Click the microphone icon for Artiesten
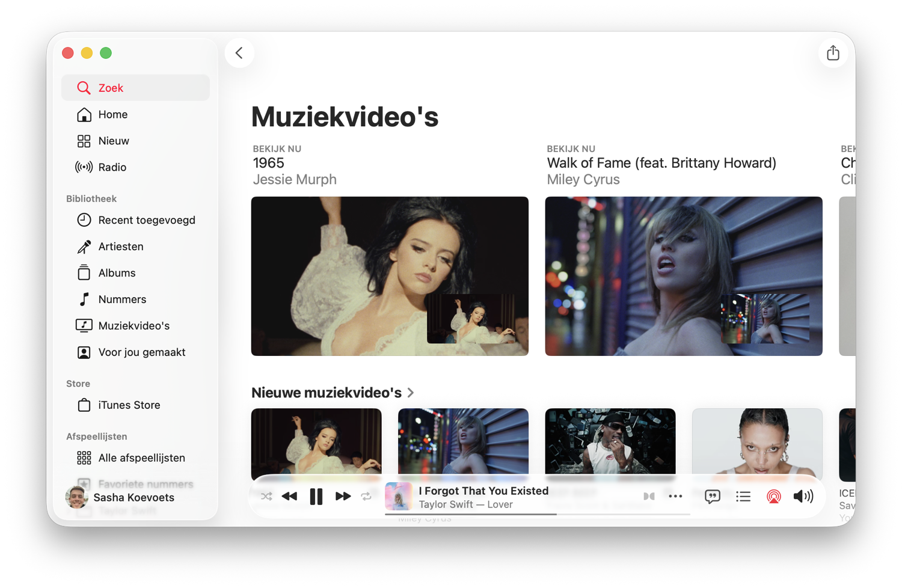The height and width of the screenshot is (588, 902). pos(84,247)
